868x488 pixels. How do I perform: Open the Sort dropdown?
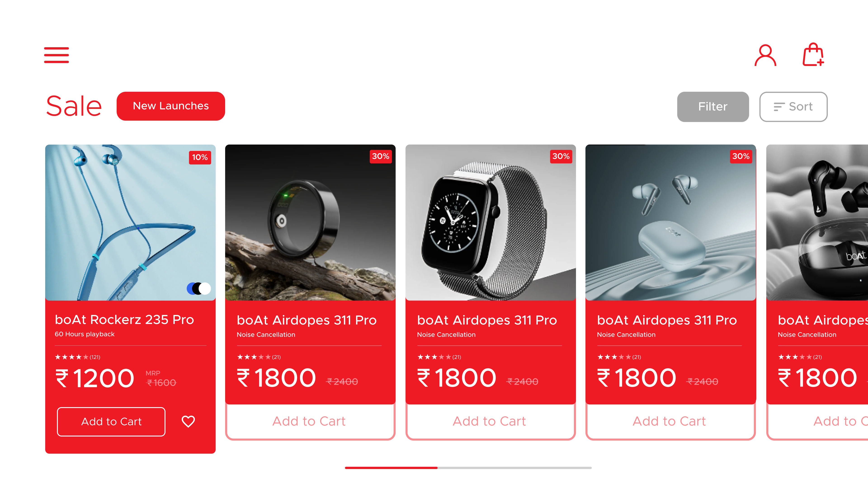793,106
